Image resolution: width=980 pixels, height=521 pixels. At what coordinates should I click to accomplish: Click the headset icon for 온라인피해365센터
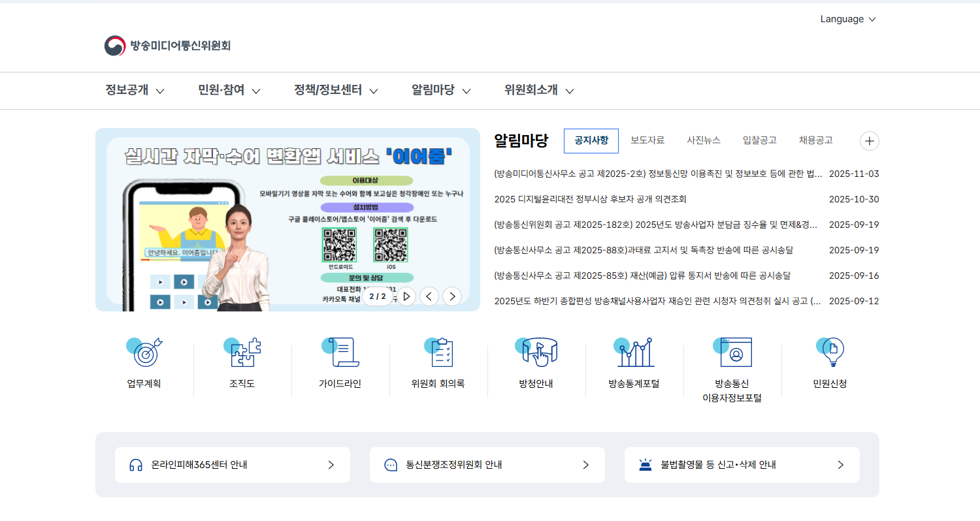[135, 464]
